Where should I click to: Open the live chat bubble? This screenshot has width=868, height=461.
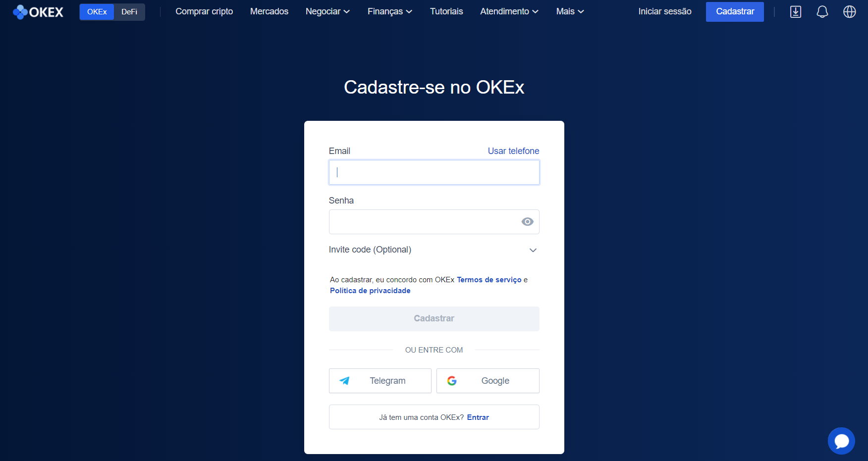click(841, 441)
